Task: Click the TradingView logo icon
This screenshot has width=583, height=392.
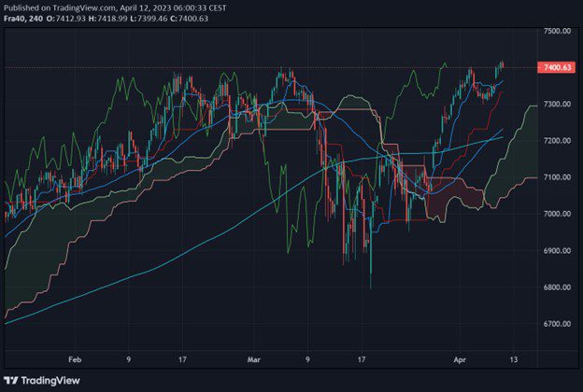Action: pyautogui.click(x=11, y=381)
